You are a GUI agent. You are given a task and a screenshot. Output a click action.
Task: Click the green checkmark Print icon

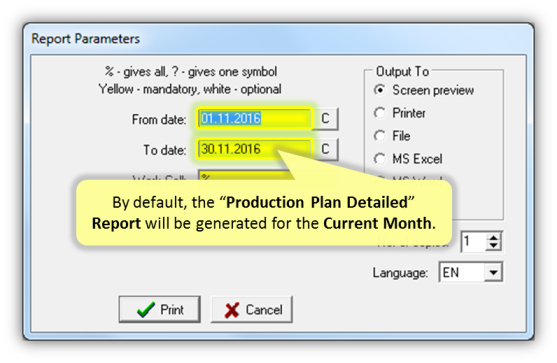[x=146, y=309]
